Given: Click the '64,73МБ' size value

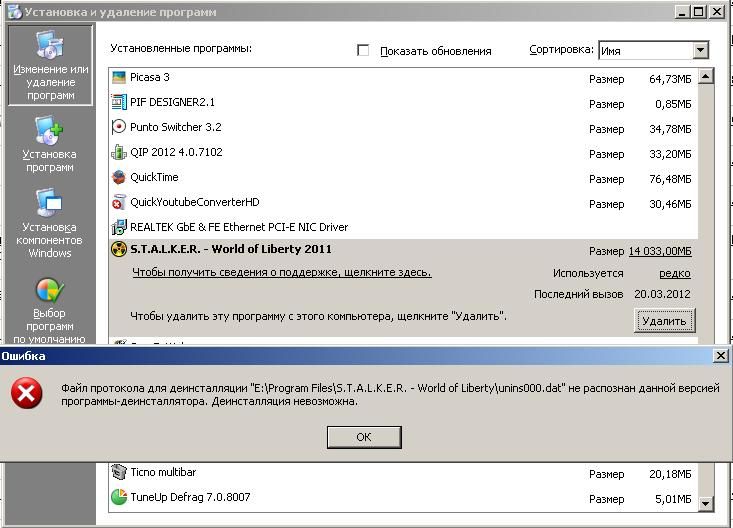Looking at the screenshot, I should pyautogui.click(x=670, y=79).
